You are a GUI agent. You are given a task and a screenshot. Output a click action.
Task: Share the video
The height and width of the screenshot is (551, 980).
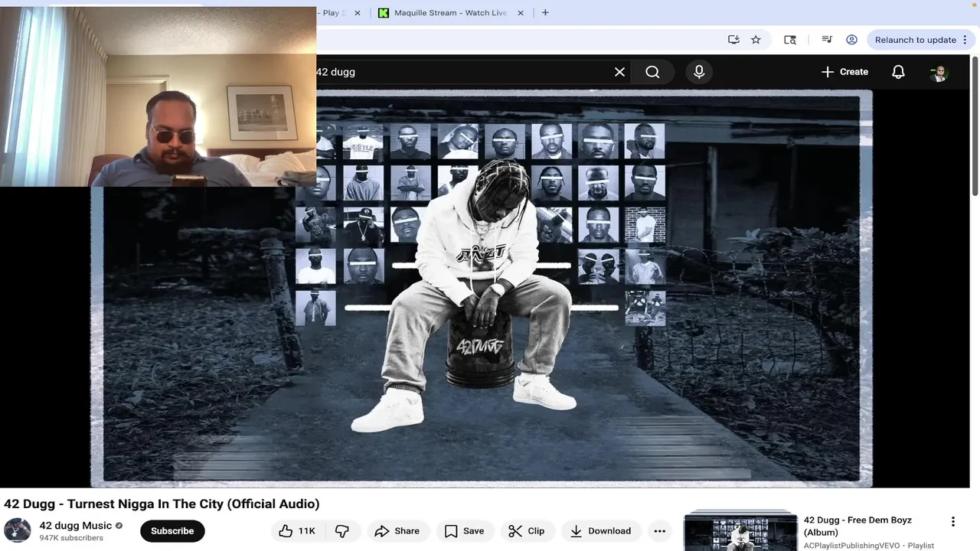click(x=397, y=531)
